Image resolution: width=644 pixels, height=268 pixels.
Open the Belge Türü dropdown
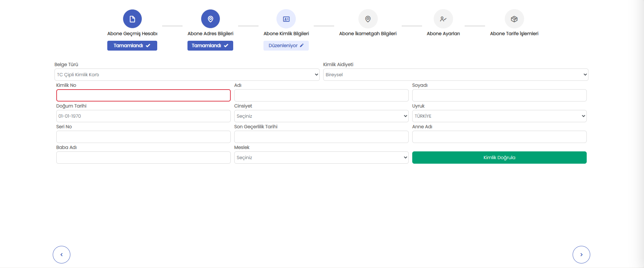point(187,75)
